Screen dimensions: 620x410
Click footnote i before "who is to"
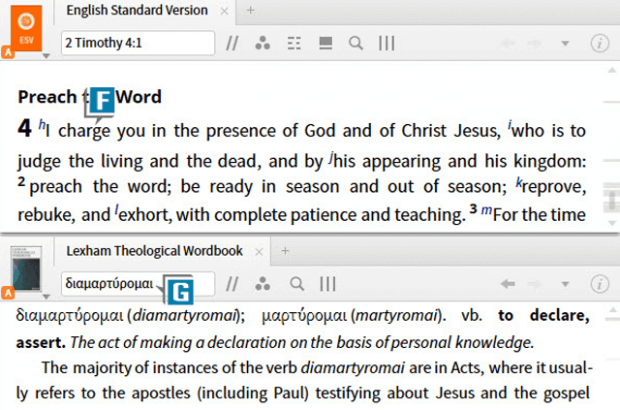coord(510,125)
